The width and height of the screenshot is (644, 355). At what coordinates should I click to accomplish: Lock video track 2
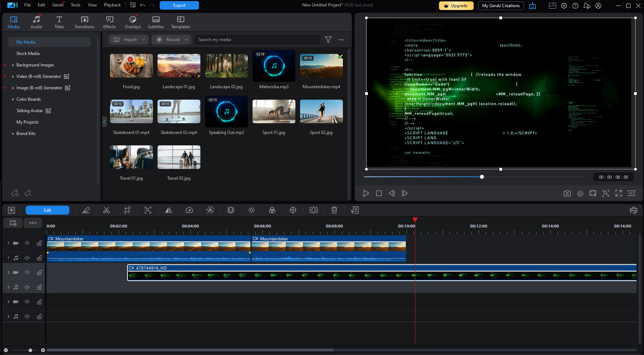click(x=40, y=272)
